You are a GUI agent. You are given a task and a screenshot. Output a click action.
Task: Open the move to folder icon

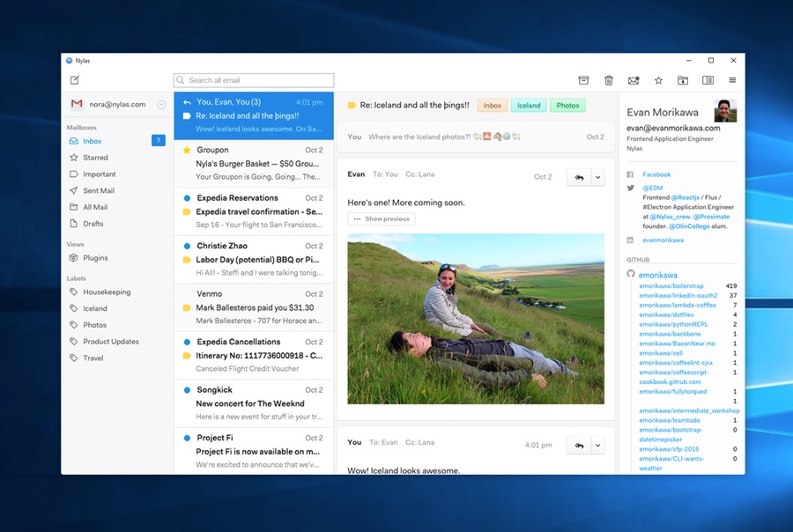pyautogui.click(x=683, y=80)
